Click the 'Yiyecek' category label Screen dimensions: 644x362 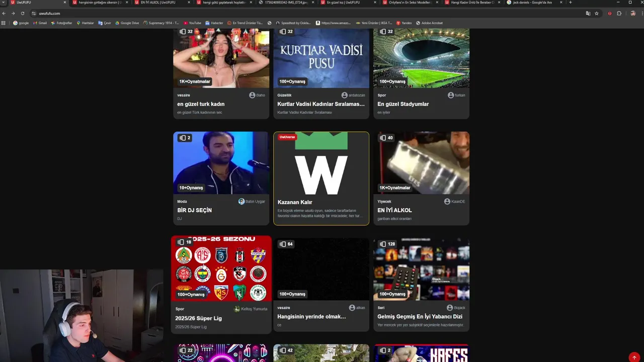click(384, 201)
